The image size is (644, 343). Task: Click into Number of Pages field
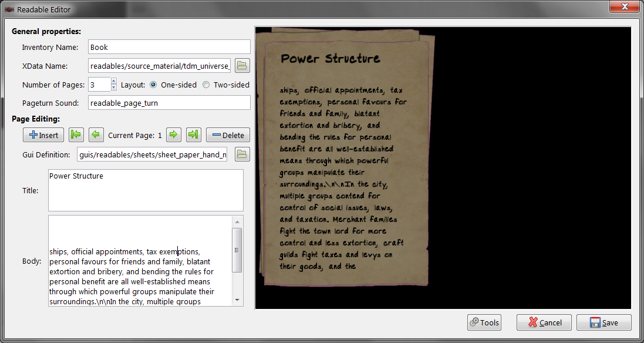pyautogui.click(x=99, y=85)
